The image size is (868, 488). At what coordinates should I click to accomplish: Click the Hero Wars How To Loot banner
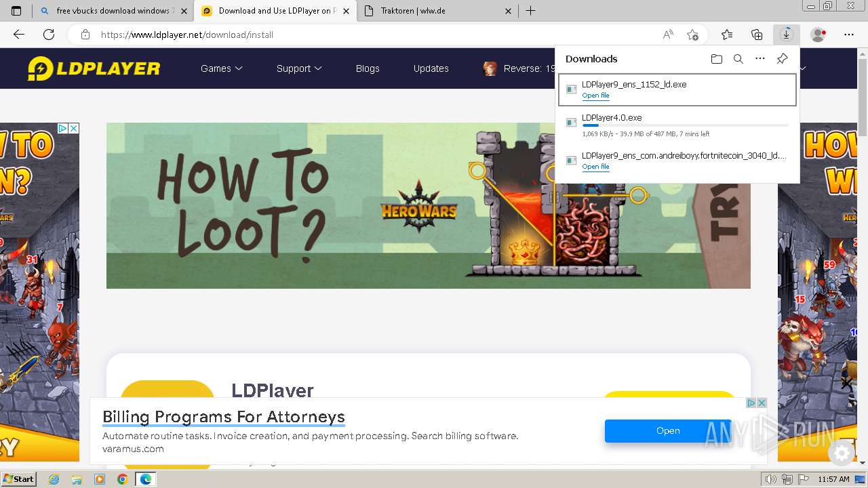[428, 205]
